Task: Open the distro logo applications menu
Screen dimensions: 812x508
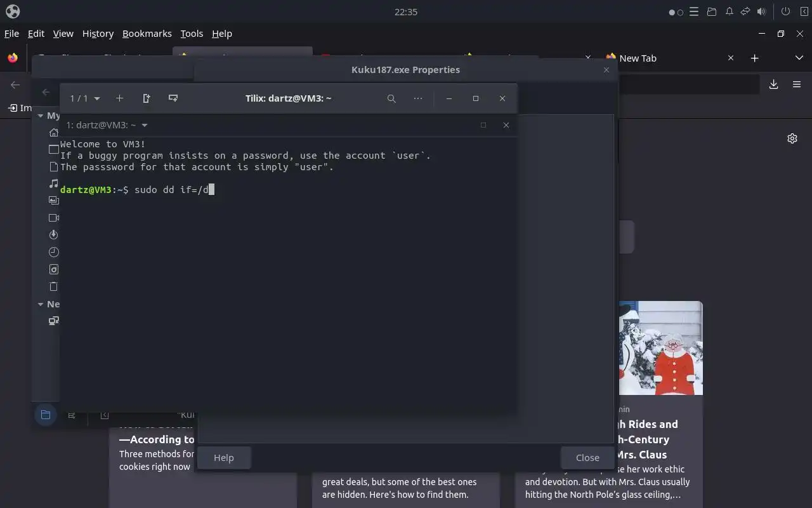Action: click(13, 11)
